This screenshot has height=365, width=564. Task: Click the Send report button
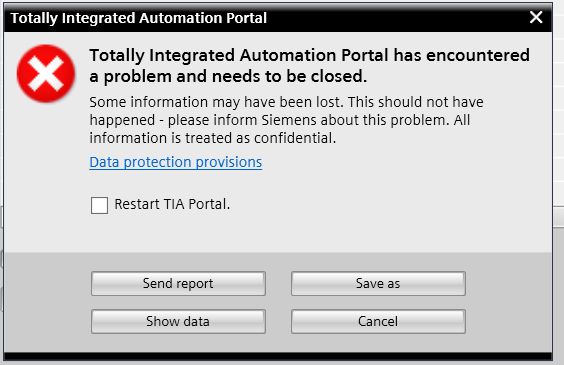pyautogui.click(x=178, y=283)
